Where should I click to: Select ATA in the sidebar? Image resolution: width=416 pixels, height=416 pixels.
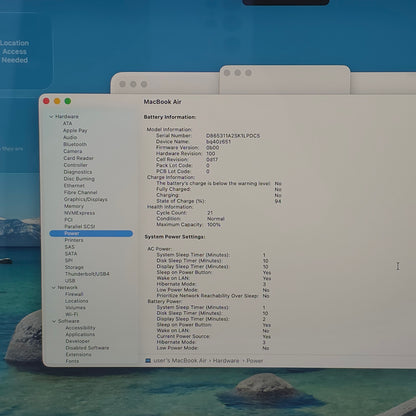click(x=67, y=123)
